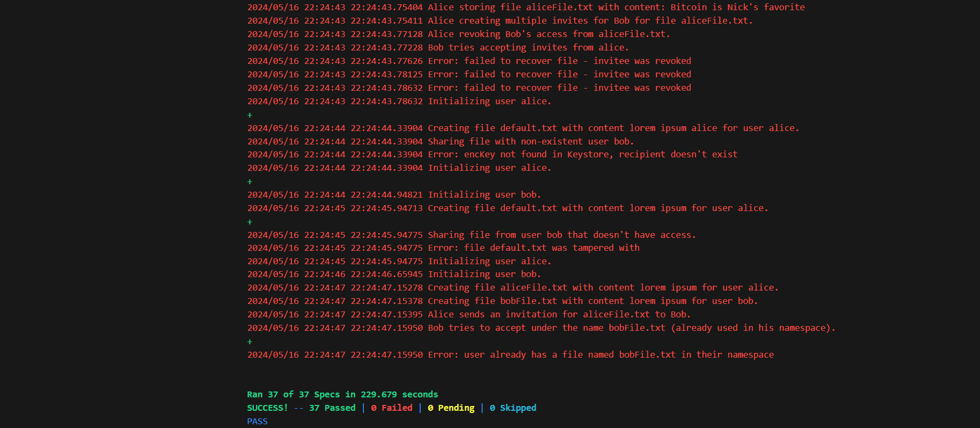Click the 'user already has a file named bobFile.txt' error
Screen dimensions: 980x428
click(510, 354)
